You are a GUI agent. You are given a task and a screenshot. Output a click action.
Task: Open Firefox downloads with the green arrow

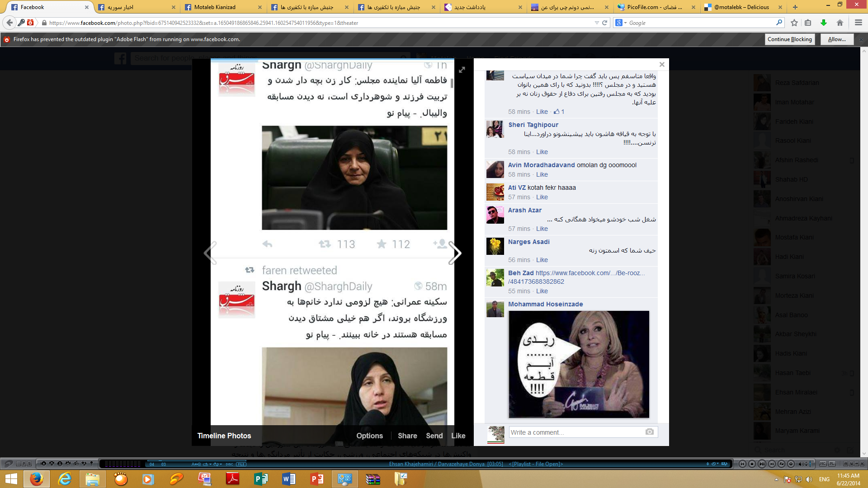[x=824, y=23]
